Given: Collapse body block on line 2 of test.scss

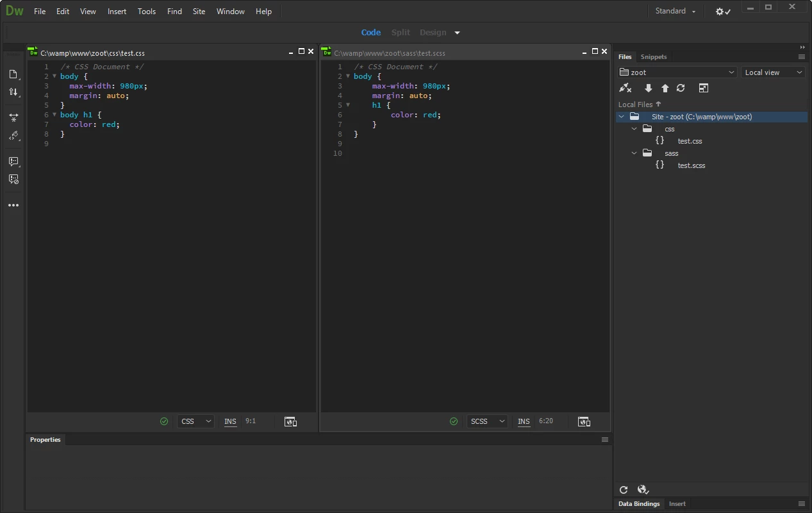Looking at the screenshot, I should 348,76.
